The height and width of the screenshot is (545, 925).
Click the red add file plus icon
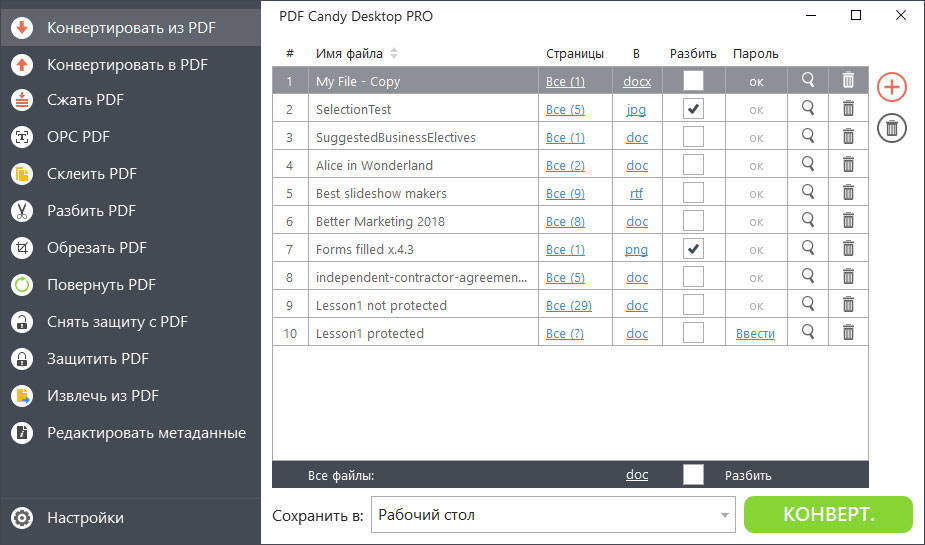pyautogui.click(x=891, y=87)
